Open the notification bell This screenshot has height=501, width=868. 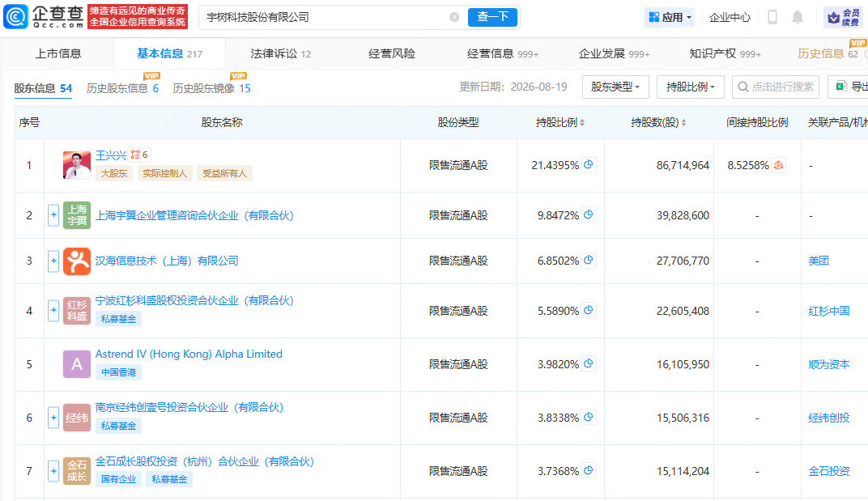(x=797, y=17)
